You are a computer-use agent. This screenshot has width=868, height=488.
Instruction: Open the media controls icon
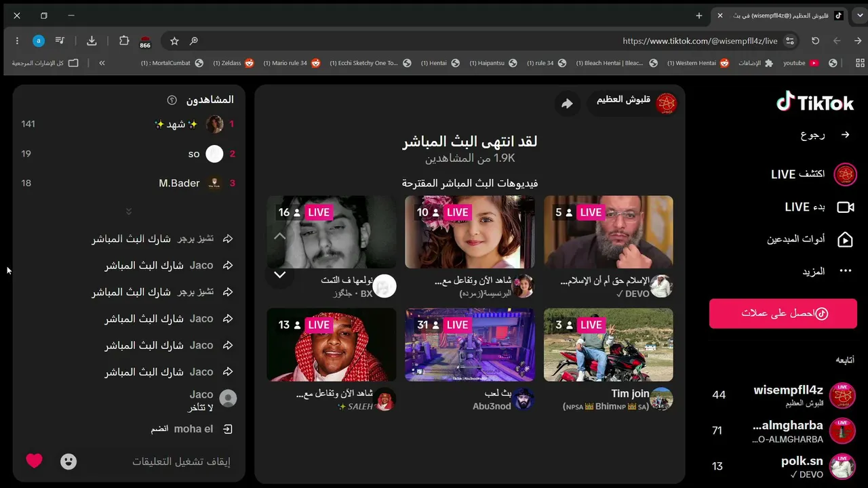tap(60, 41)
